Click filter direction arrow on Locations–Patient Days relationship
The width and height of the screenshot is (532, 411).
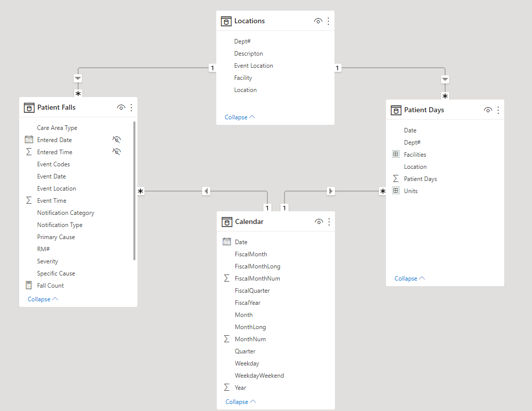point(445,79)
